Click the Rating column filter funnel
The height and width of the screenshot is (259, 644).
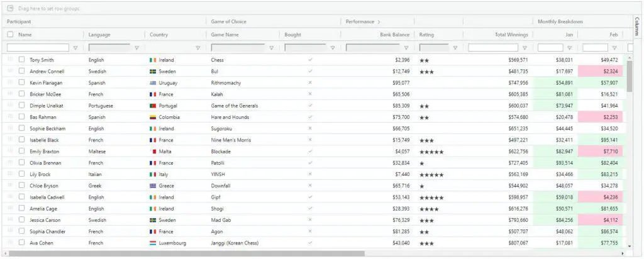pos(455,48)
